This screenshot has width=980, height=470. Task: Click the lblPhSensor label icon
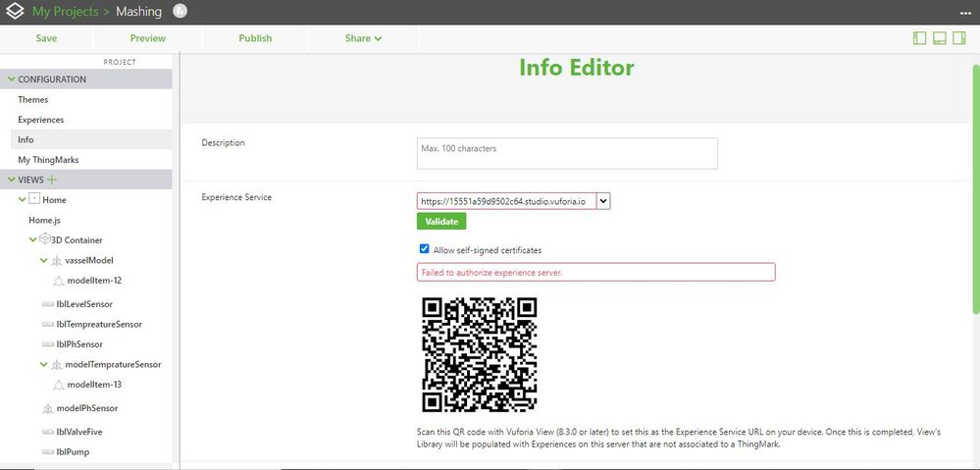(47, 344)
